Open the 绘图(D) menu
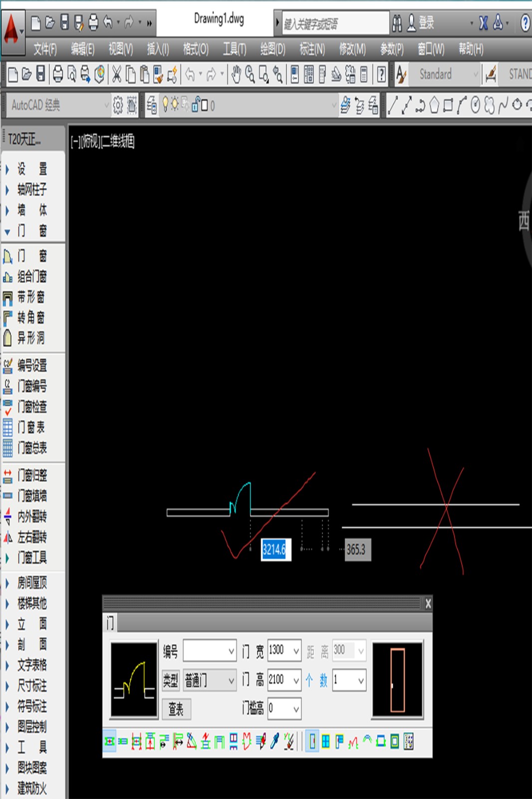 272,49
